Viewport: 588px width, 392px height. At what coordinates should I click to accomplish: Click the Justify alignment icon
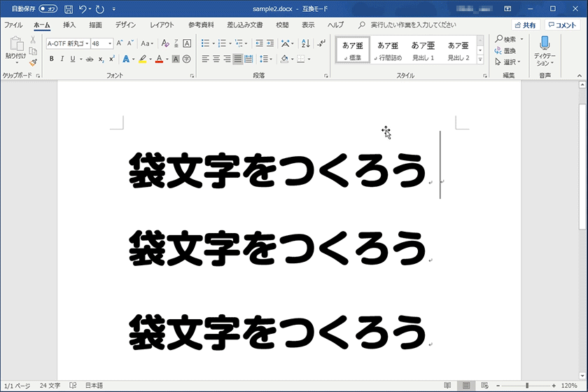click(x=238, y=59)
